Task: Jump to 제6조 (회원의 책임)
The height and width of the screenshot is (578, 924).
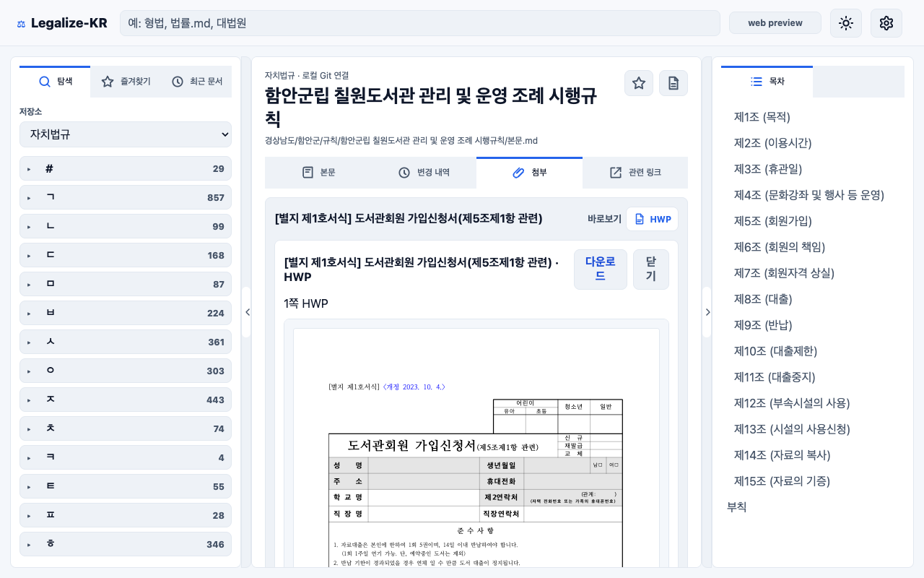Action: point(779,247)
